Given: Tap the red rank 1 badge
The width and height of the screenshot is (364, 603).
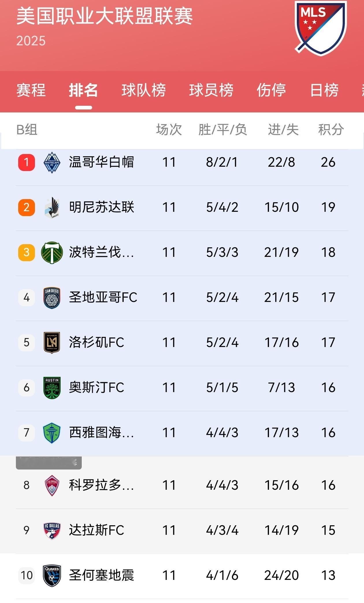Looking at the screenshot, I should (x=27, y=162).
